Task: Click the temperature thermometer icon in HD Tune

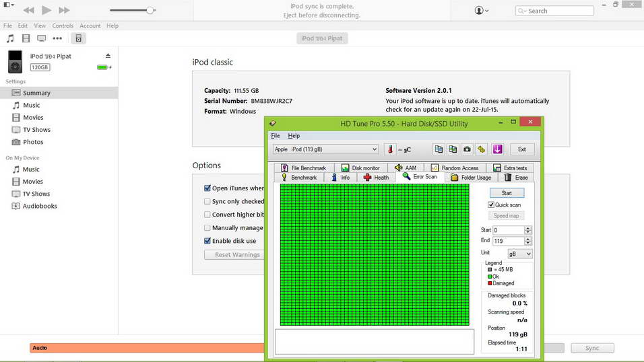Action: pyautogui.click(x=390, y=149)
